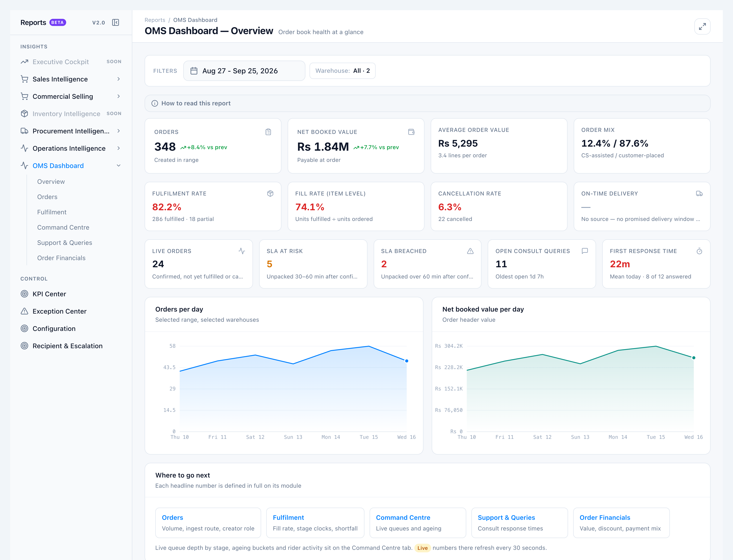Click the pulse icon on Live Orders card

[x=242, y=251]
